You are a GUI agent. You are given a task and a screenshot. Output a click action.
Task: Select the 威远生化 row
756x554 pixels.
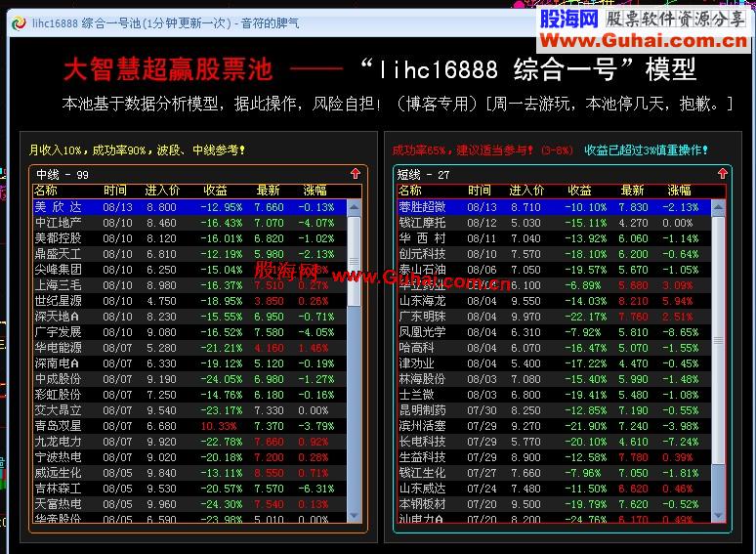[189, 473]
